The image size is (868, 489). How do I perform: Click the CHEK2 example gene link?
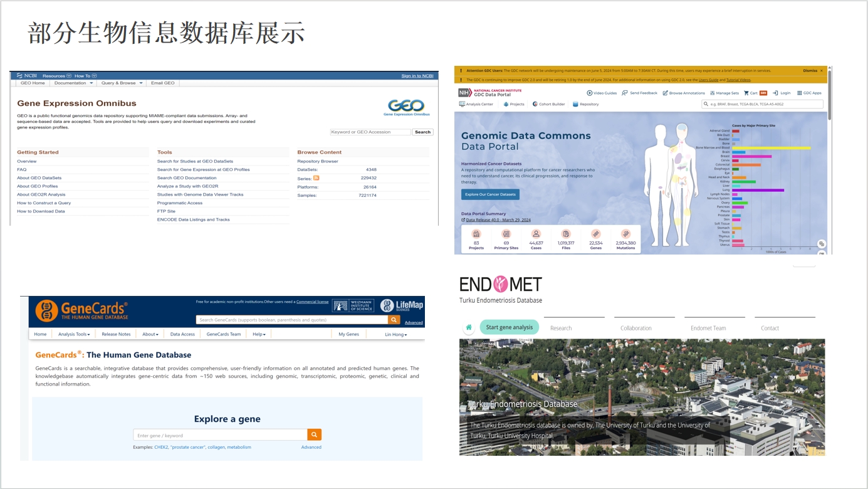161,447
